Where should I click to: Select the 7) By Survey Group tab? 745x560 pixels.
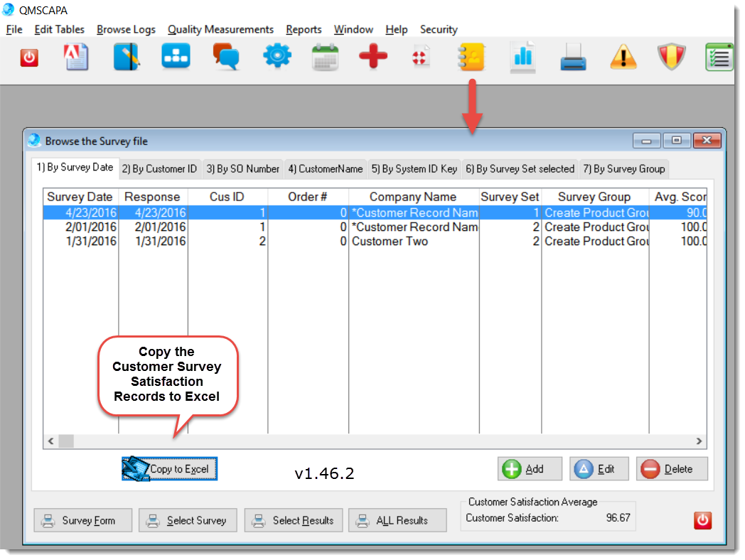[x=624, y=169]
